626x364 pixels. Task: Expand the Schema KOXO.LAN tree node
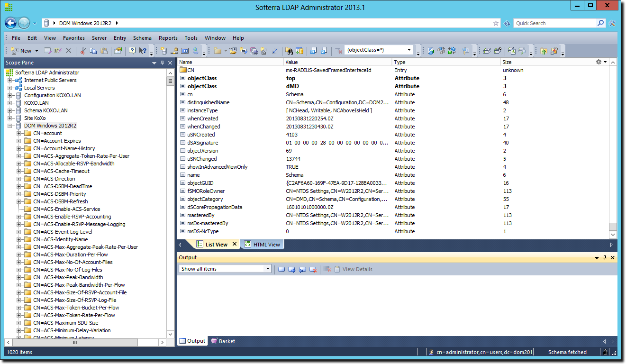point(10,110)
